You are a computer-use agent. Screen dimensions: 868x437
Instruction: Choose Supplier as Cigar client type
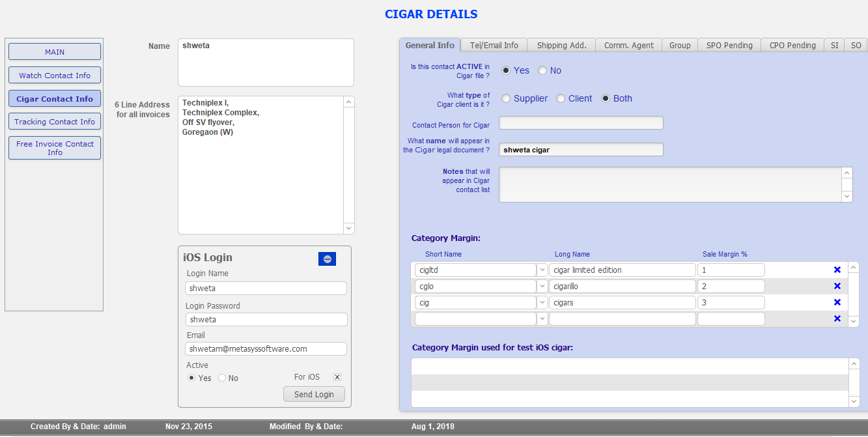506,98
